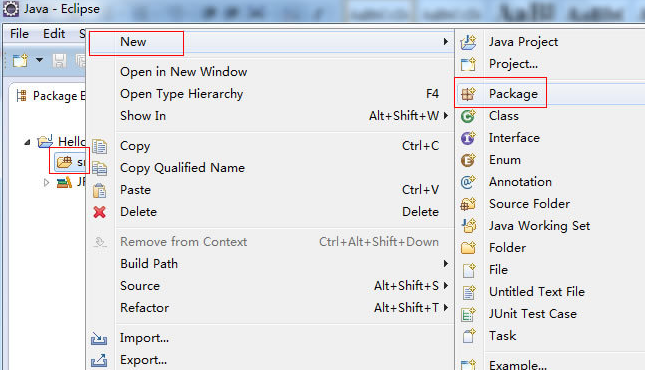The width and height of the screenshot is (645, 370).
Task: Click the Java Project icon in submenu
Action: coord(468,42)
